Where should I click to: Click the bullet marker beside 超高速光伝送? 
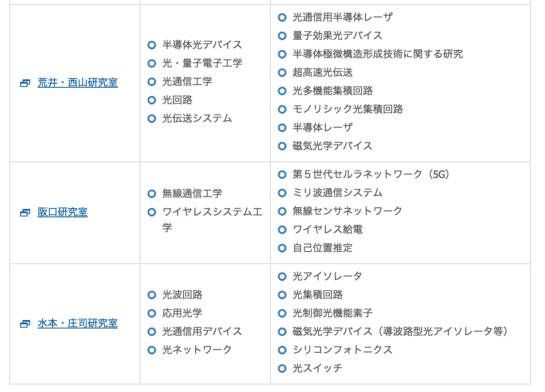pos(282,72)
